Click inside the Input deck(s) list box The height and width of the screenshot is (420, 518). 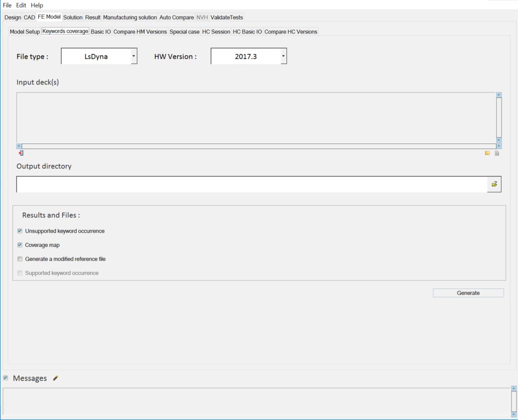tap(256, 117)
